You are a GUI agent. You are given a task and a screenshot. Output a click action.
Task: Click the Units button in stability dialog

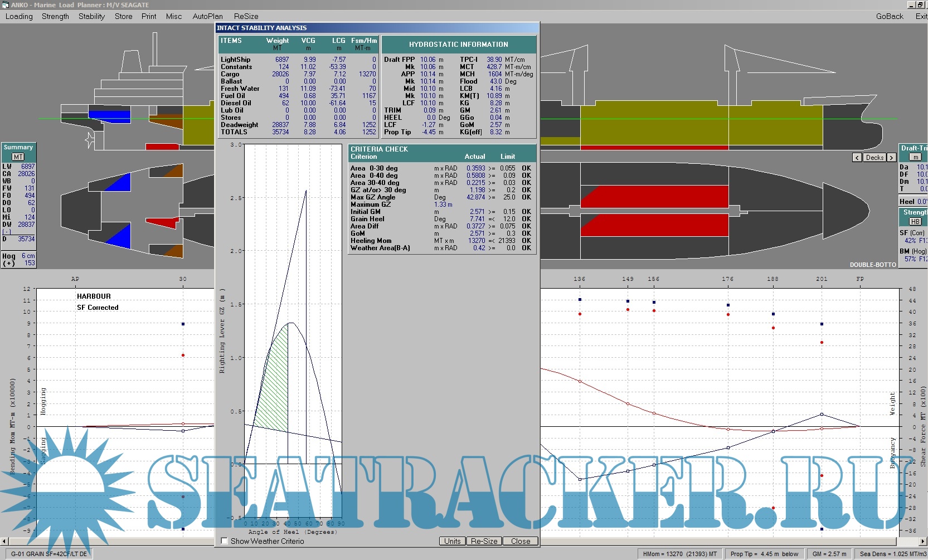click(452, 541)
